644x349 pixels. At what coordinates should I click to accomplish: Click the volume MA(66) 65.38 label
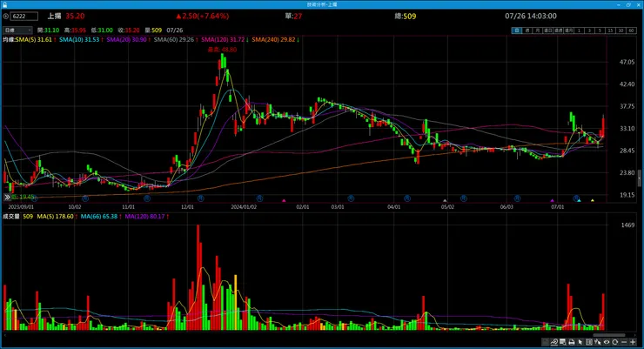click(x=99, y=217)
